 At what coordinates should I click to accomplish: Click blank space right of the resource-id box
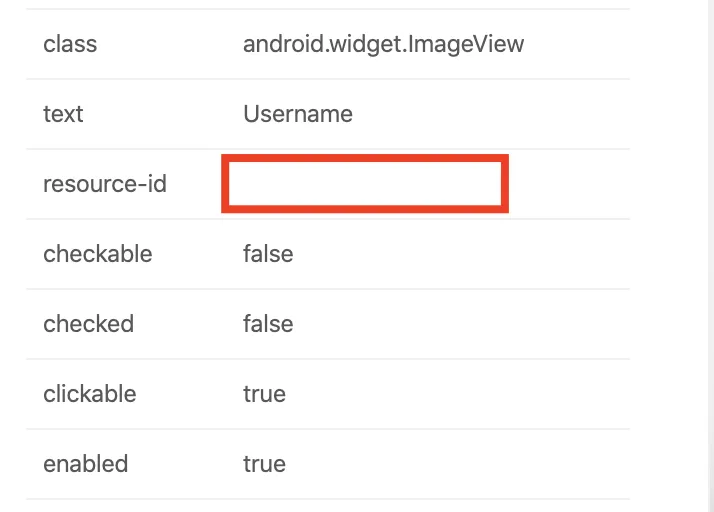pyautogui.click(x=570, y=184)
